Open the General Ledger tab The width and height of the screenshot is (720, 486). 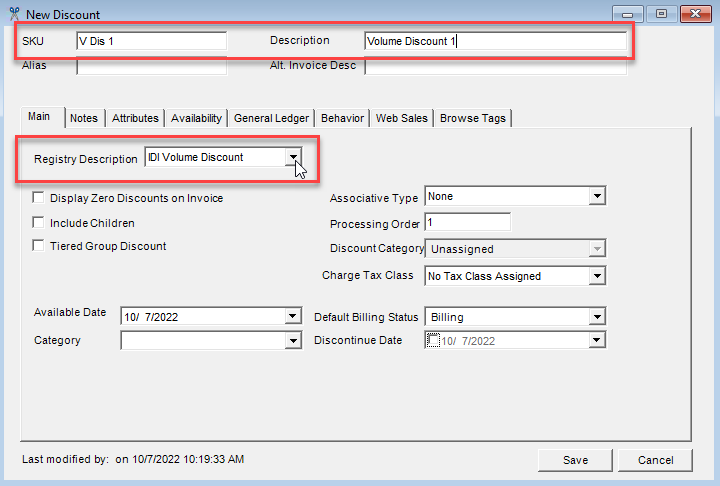(x=272, y=118)
